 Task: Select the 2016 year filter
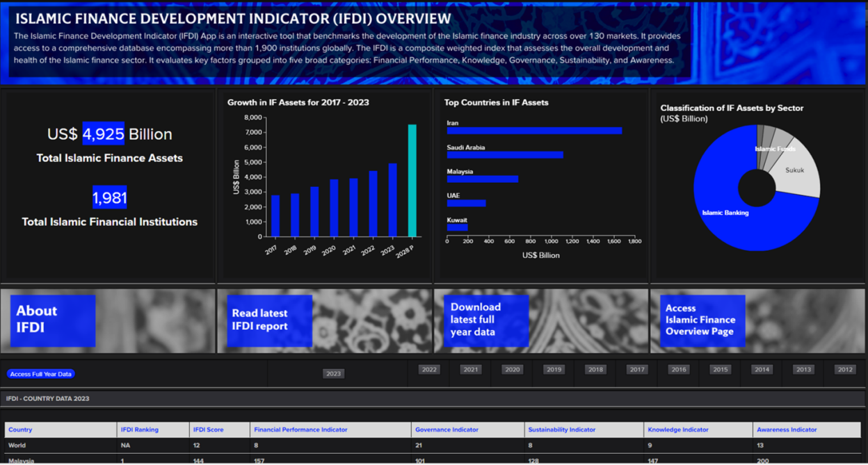[678, 369]
